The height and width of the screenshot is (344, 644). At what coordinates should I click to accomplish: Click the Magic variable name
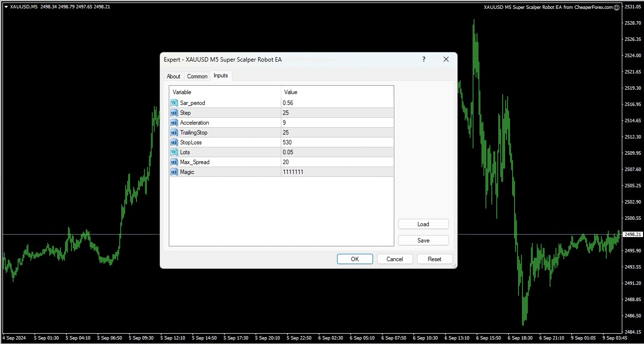point(187,172)
